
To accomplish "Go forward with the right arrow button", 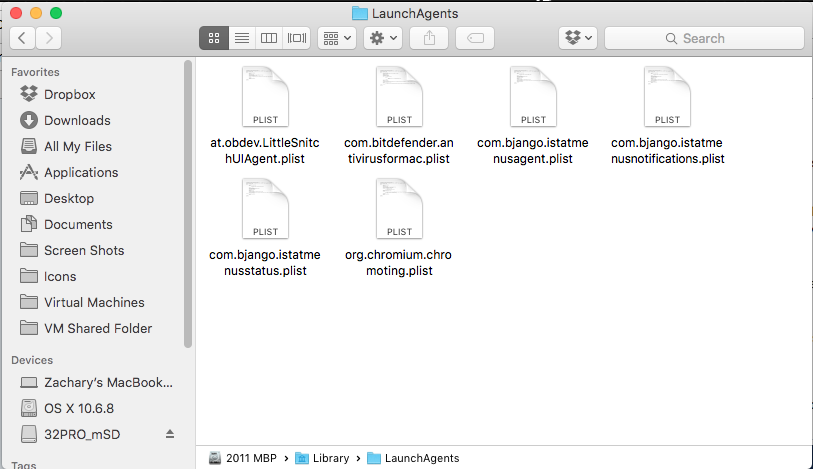I will tap(49, 38).
